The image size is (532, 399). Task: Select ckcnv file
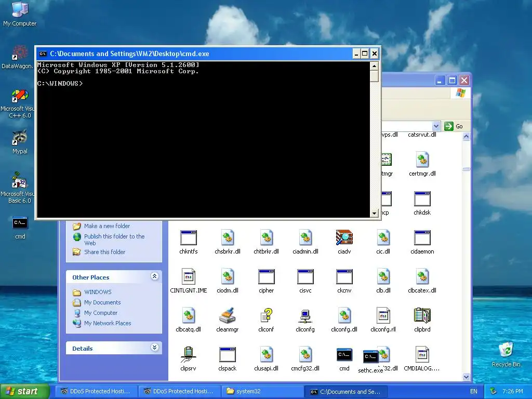[344, 281]
